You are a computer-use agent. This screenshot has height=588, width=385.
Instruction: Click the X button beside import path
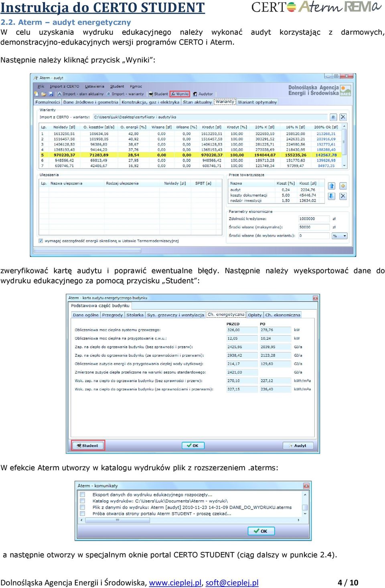(343, 117)
